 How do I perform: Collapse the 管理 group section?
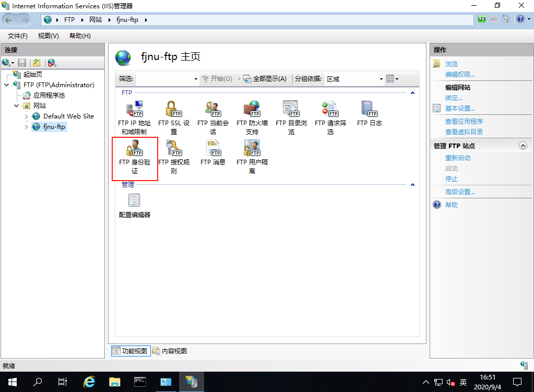[x=412, y=185]
